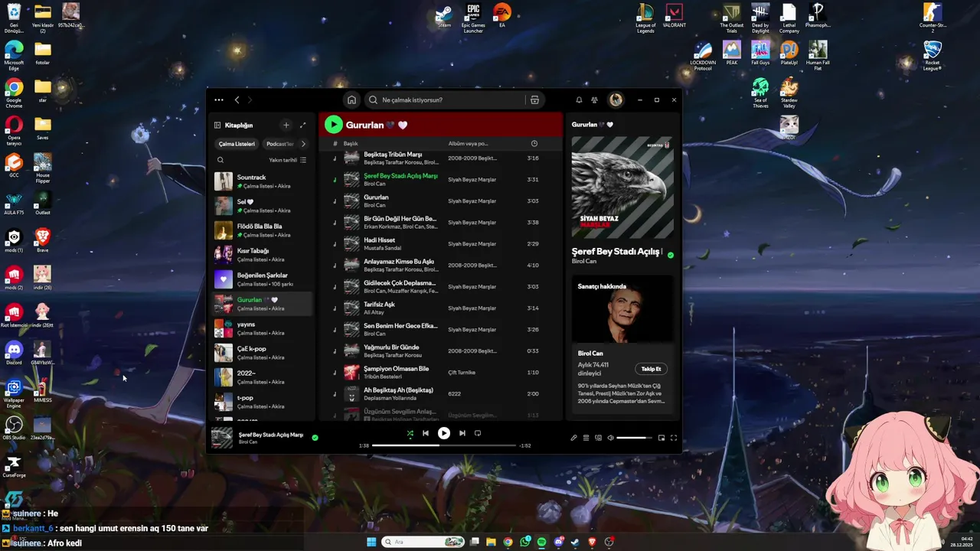Viewport: 980px width, 551px height.
Task: Go forward with the right arrow
Action: coord(250,99)
